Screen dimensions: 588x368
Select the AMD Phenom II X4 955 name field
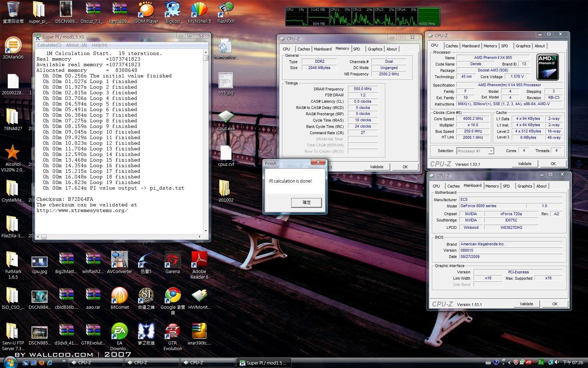493,57
